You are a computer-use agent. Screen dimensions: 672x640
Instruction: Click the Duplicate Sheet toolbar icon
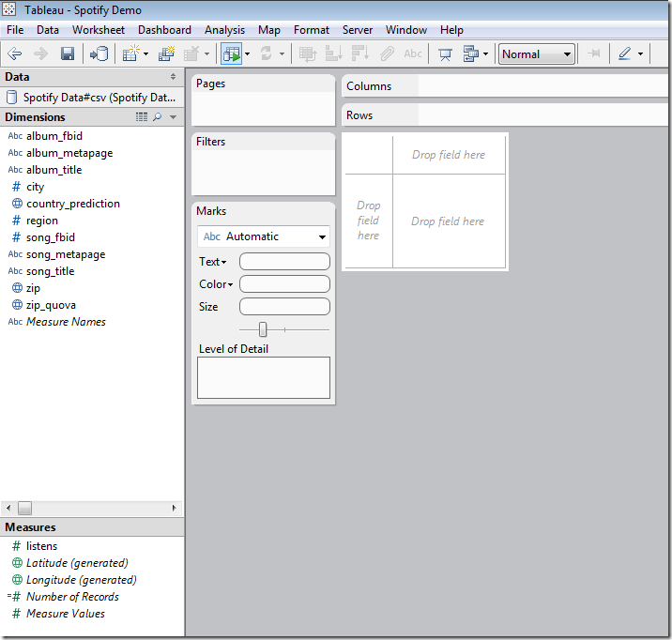[167, 54]
